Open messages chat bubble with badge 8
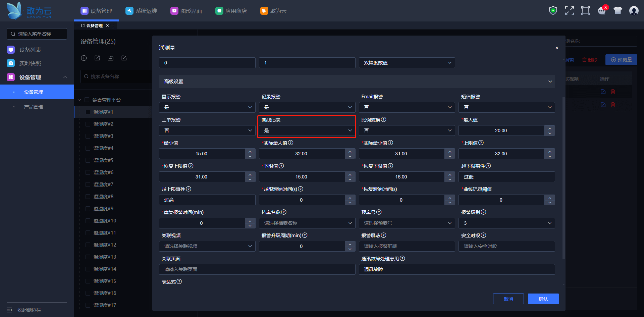644x317 pixels. [x=602, y=10]
